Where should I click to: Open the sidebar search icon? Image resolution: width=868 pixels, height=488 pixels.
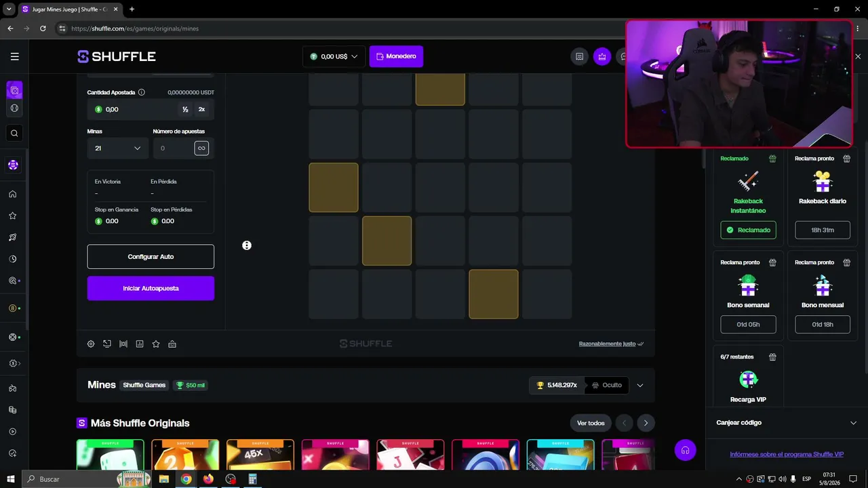(14, 133)
